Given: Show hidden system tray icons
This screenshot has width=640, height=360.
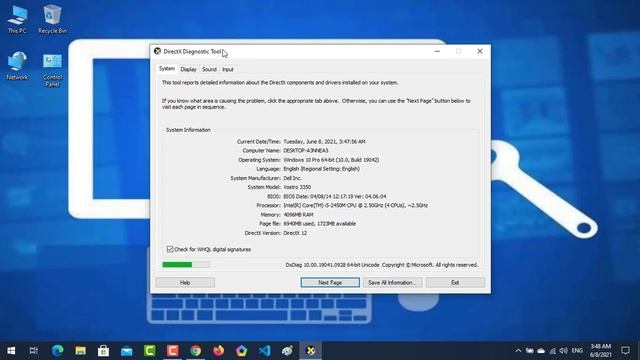Looking at the screenshot, I should [518, 351].
